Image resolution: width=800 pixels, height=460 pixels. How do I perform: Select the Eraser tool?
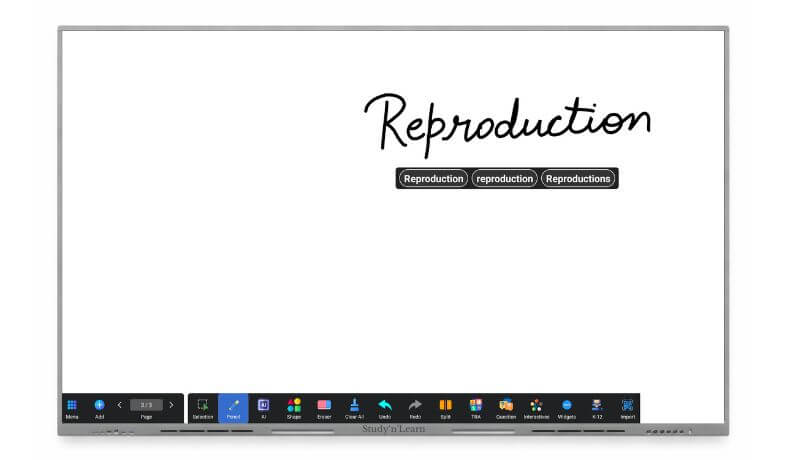coord(324,405)
